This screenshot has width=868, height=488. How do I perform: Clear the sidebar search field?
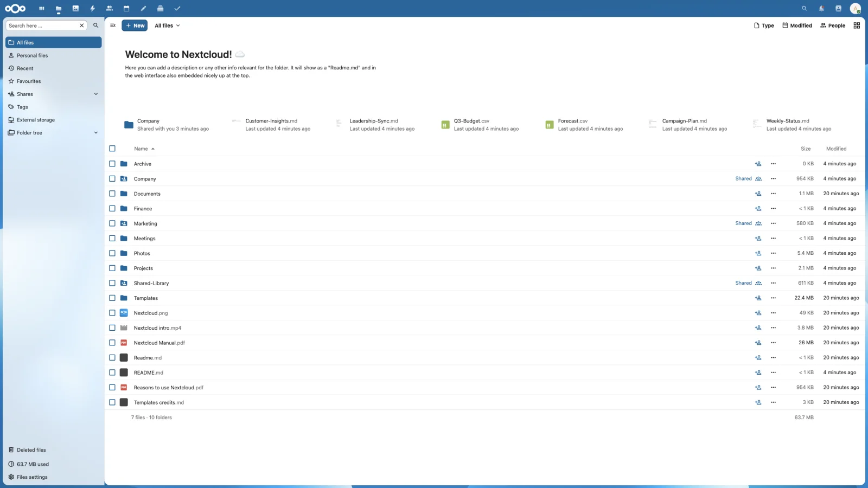coord(82,25)
